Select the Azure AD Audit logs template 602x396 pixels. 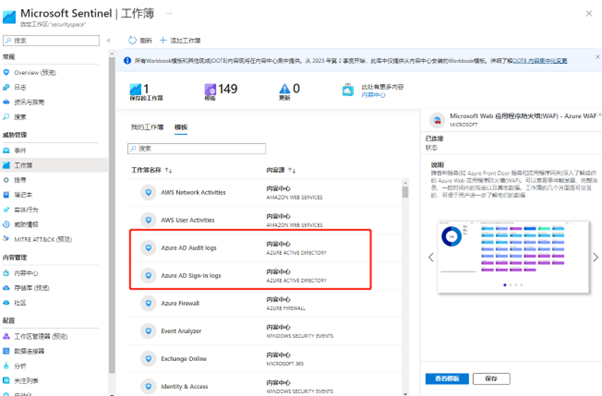click(x=265, y=248)
